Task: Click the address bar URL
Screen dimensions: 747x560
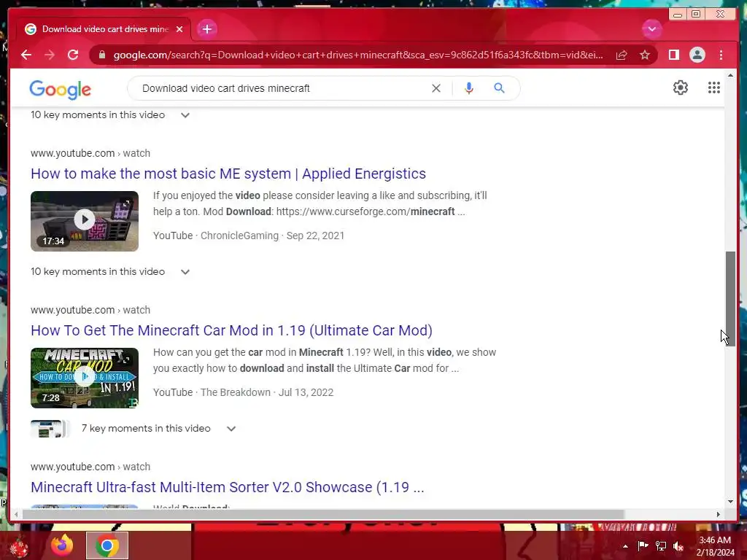Action: click(357, 55)
